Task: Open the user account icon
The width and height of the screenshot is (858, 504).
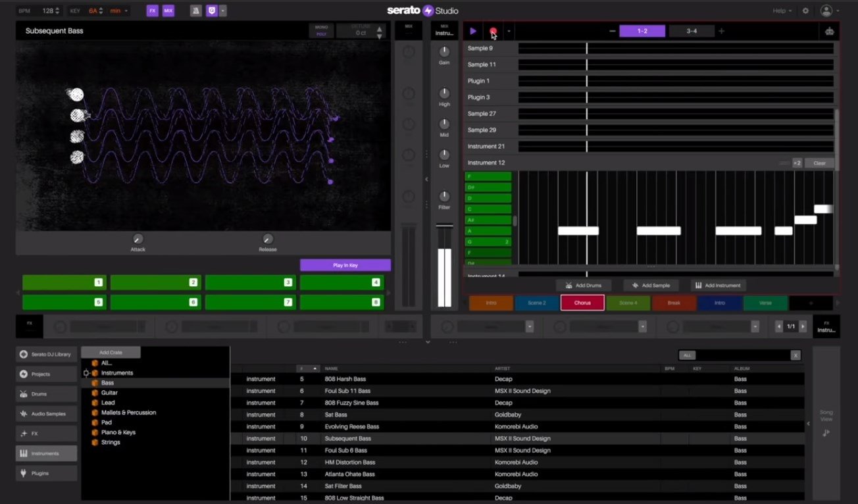Action: click(x=826, y=11)
